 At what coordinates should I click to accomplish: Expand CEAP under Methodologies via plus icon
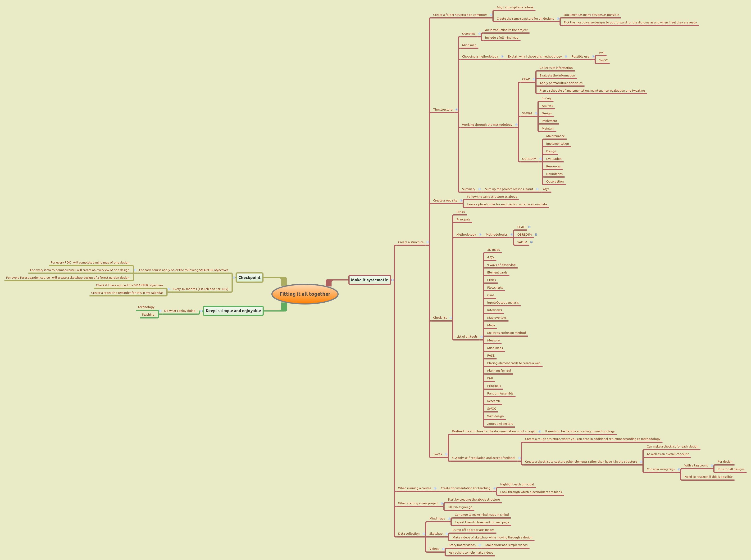click(529, 227)
